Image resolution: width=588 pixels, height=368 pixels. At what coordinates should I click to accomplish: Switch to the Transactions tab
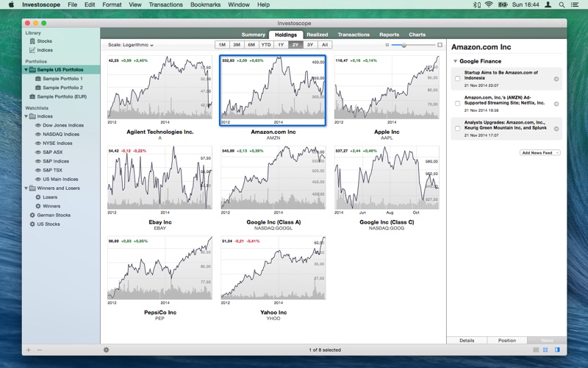click(354, 35)
